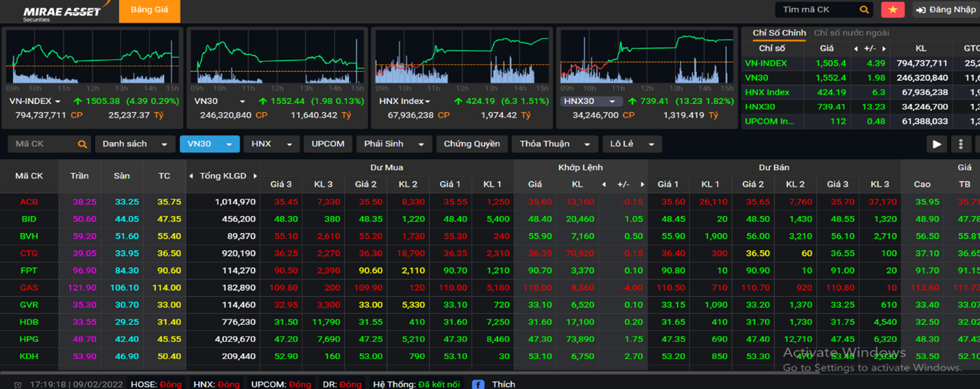Screen dimensions: 980x389
Task: Select the Chứng Quyền button
Action: click(x=472, y=144)
